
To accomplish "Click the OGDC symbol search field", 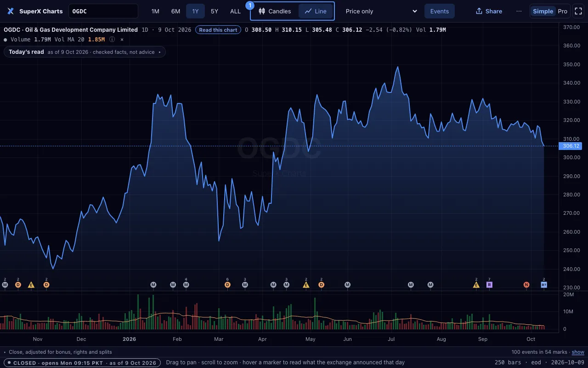I will point(103,11).
